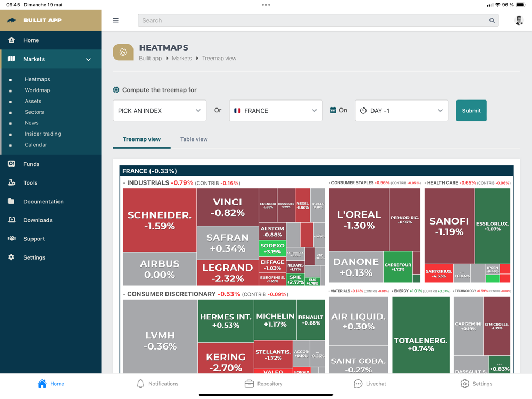
Task: Select the LEGRAND -2.32% tile
Action: pyautogui.click(x=228, y=273)
